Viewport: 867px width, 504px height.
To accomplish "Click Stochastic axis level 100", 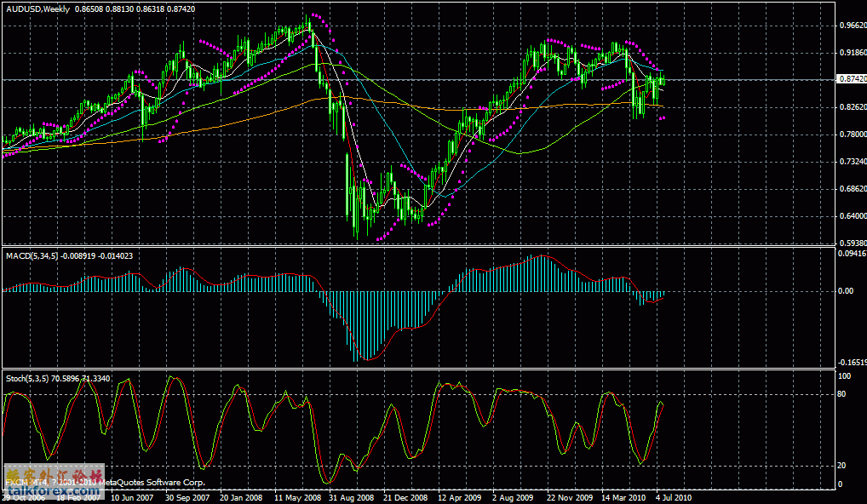I will [844, 376].
